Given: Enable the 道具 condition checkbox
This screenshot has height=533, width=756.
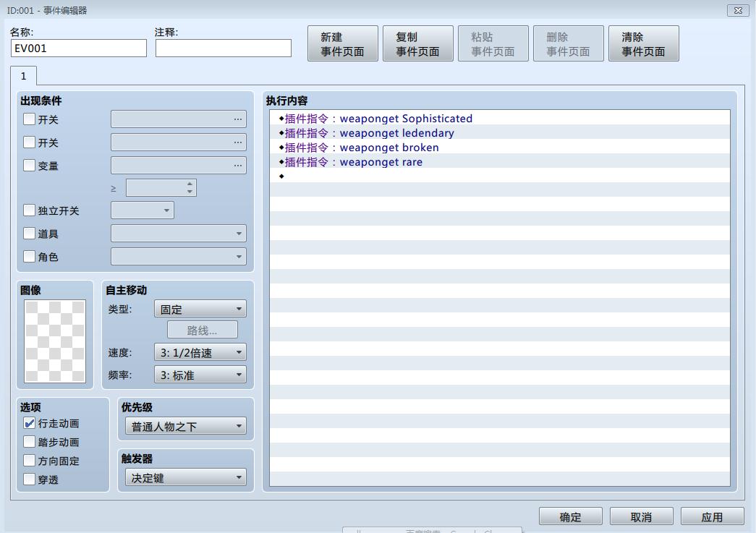Looking at the screenshot, I should 30,234.
